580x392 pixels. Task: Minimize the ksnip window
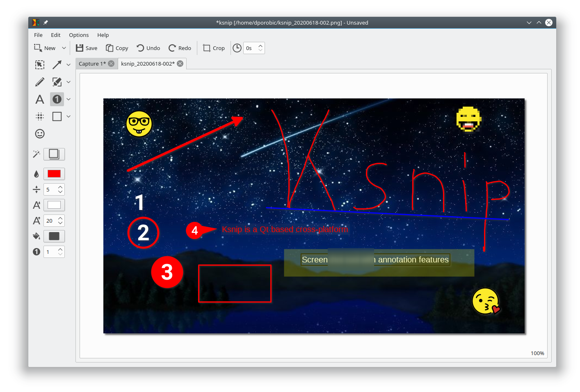tap(529, 23)
